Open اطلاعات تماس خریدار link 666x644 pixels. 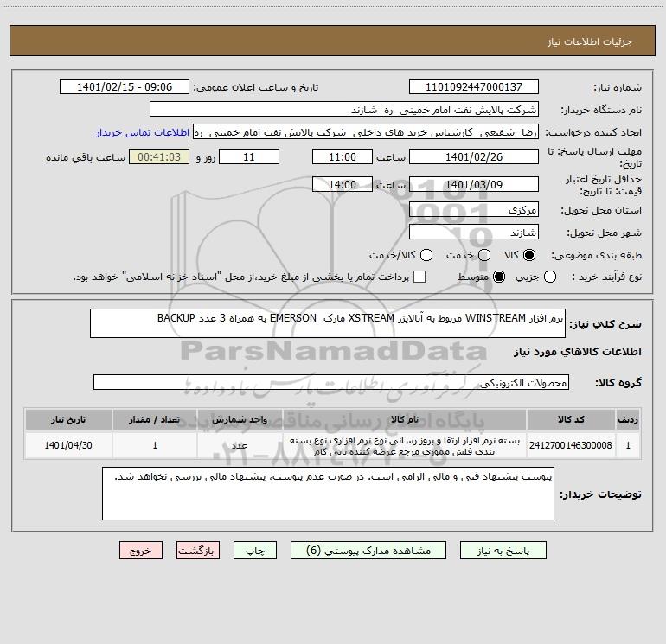(x=143, y=132)
